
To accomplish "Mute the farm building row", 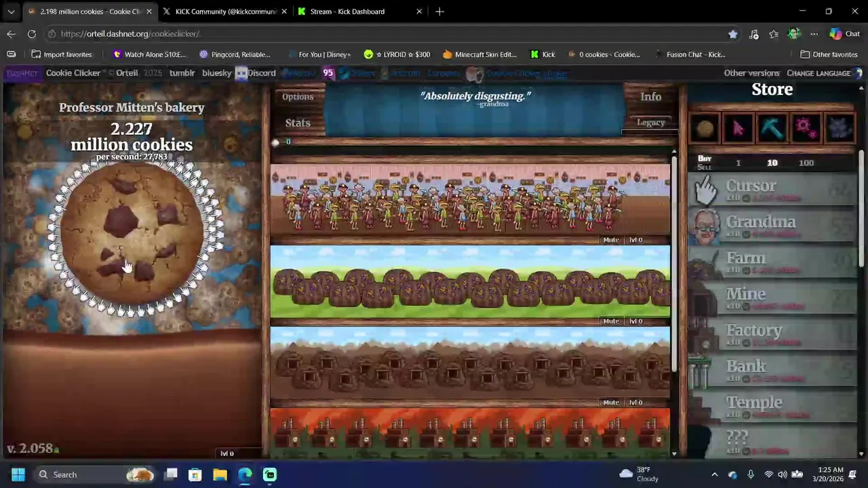I will (611, 321).
